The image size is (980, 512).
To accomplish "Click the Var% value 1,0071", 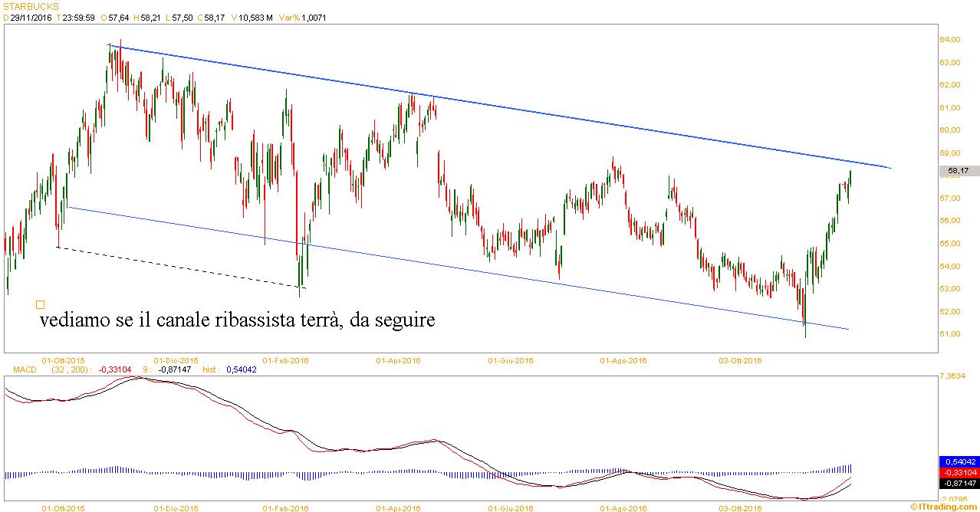I will point(314,18).
